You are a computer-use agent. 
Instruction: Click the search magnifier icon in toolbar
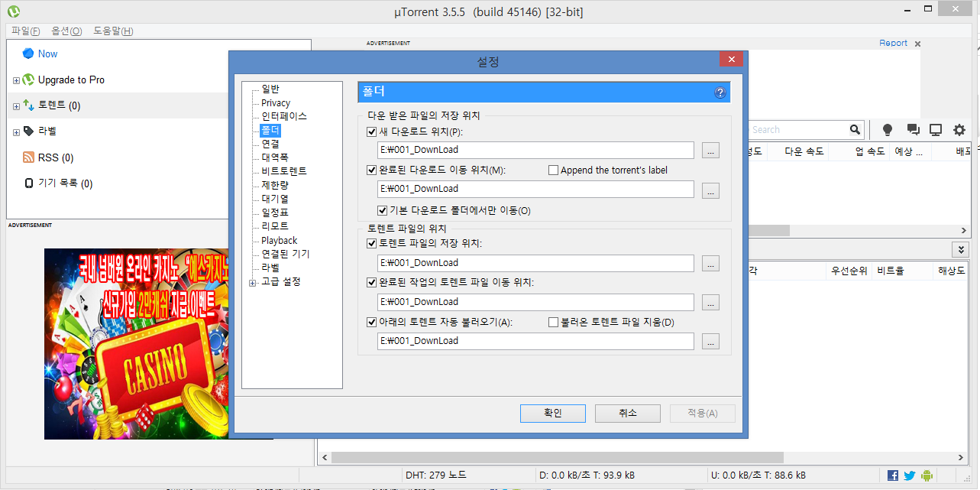(x=855, y=130)
